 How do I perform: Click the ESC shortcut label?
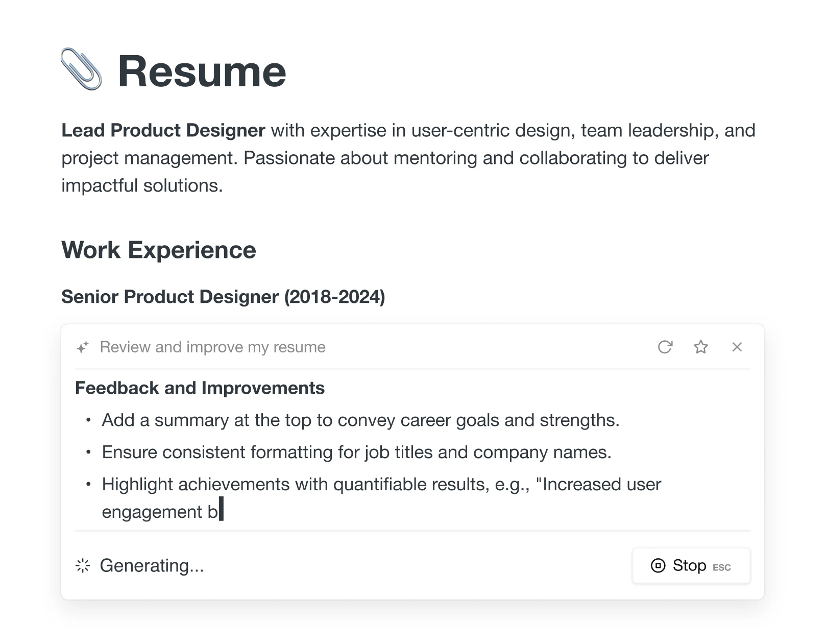[x=721, y=567]
